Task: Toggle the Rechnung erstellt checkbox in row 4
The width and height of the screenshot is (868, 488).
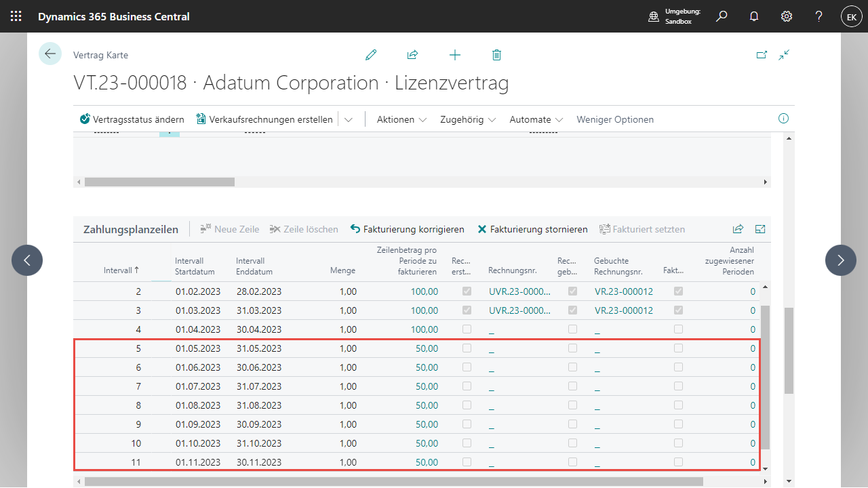Action: tap(467, 329)
